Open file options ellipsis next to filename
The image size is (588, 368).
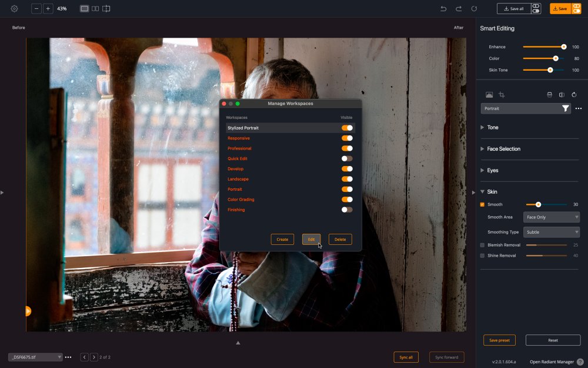click(x=68, y=357)
